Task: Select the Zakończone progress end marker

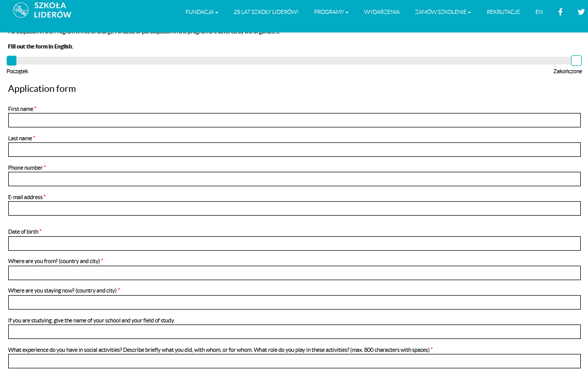Action: click(x=576, y=60)
